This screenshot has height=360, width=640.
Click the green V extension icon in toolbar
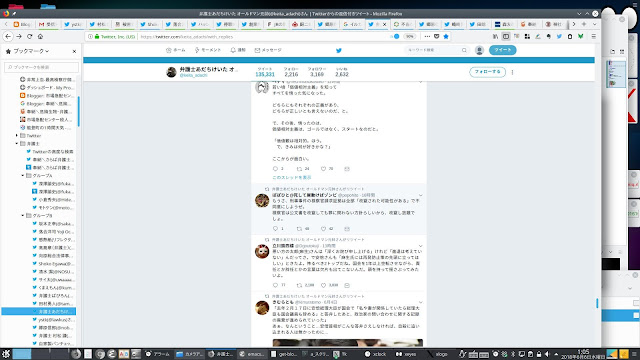[x=580, y=36]
